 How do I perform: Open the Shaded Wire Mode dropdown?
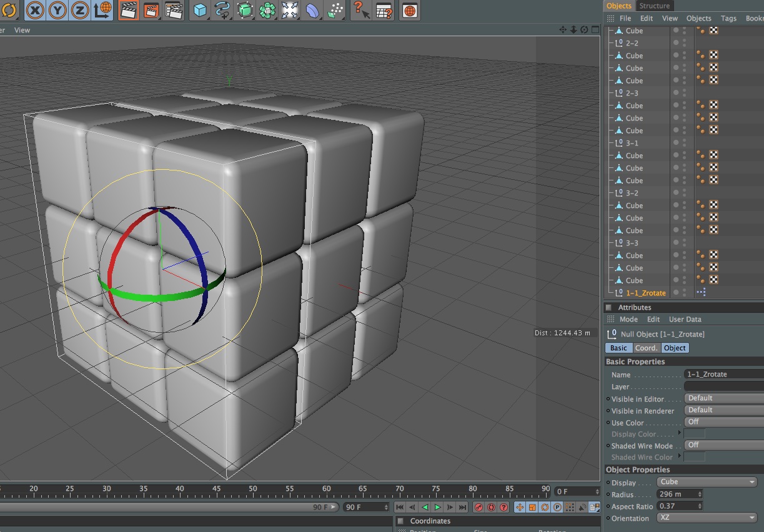coord(724,445)
